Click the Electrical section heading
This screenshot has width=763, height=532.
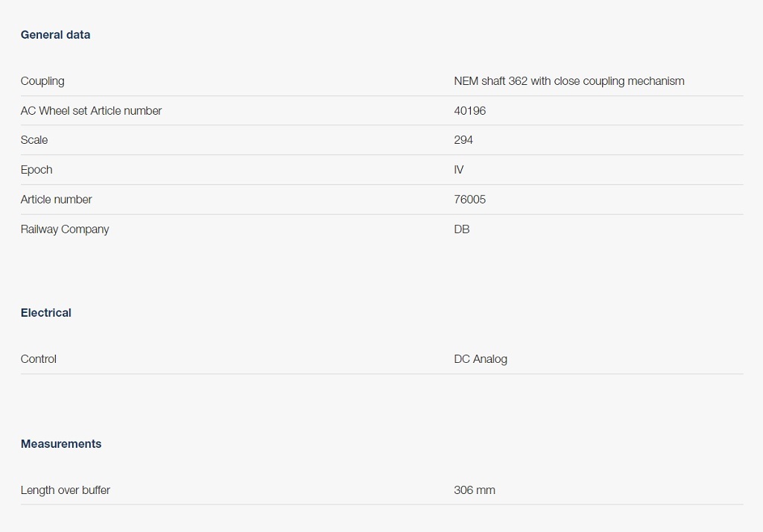(46, 313)
